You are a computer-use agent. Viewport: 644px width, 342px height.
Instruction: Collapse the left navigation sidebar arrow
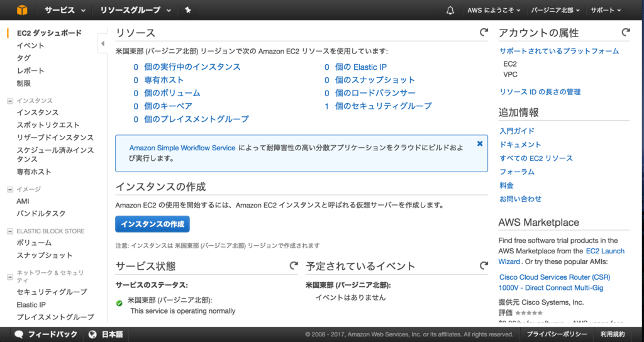click(x=103, y=43)
